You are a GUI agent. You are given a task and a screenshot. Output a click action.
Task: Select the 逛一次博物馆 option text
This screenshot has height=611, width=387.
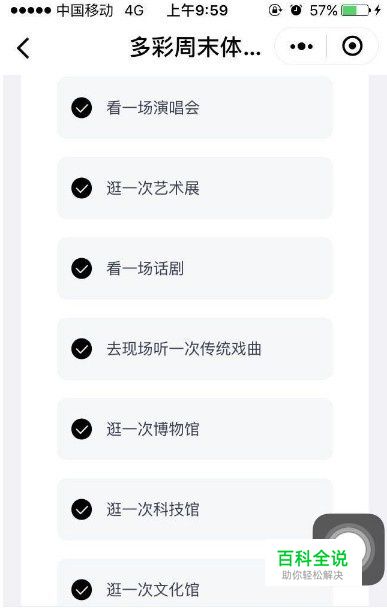point(153,429)
